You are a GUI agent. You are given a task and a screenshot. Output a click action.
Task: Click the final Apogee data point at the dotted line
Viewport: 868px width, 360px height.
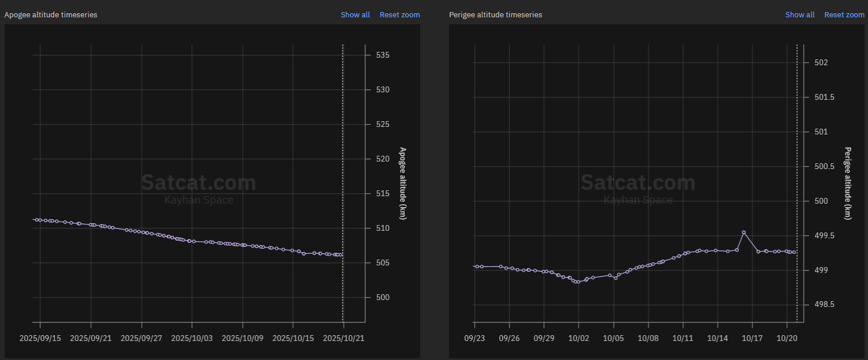click(341, 254)
